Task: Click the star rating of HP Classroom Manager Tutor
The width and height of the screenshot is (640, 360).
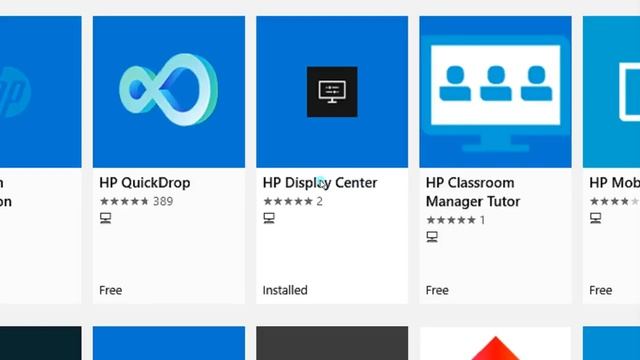Action: [451, 220]
